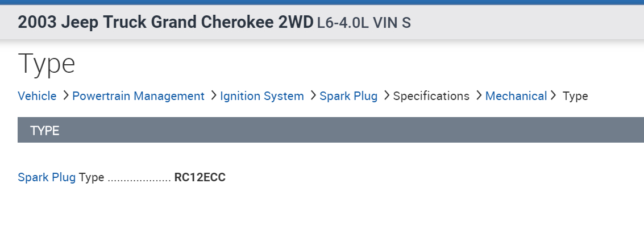The width and height of the screenshot is (644, 229).
Task: Click the gray TYPE section header bar
Action: (x=330, y=130)
